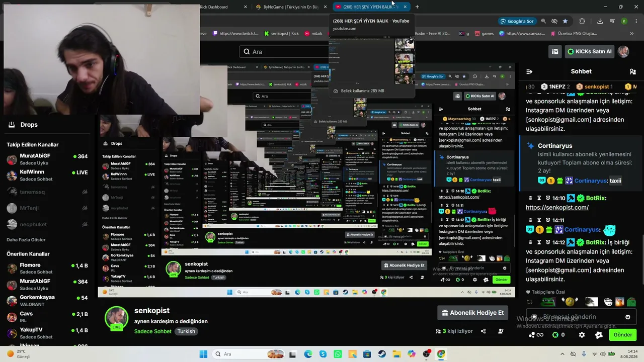Open Chrome extensions puzzle icon
This screenshot has height=362, width=644.
click(582, 21)
